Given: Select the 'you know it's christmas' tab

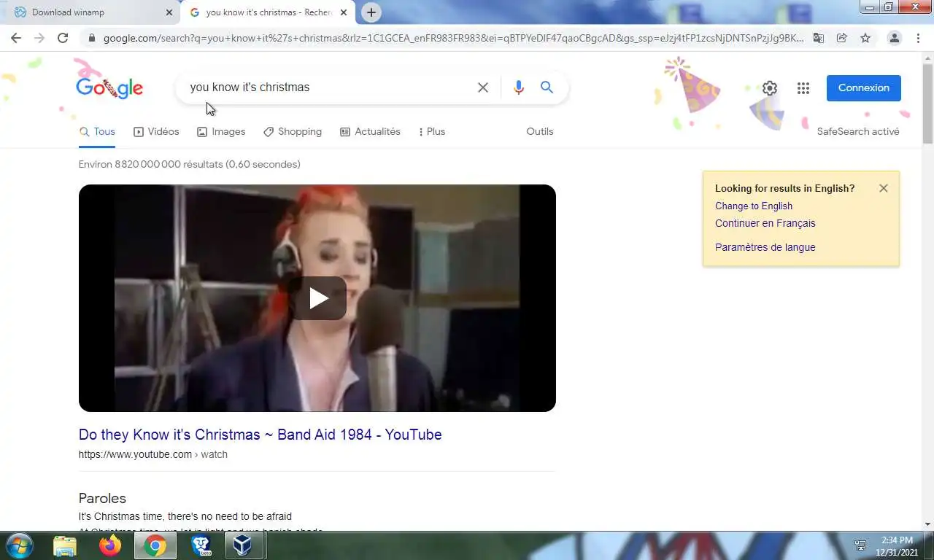Looking at the screenshot, I should tap(268, 12).
